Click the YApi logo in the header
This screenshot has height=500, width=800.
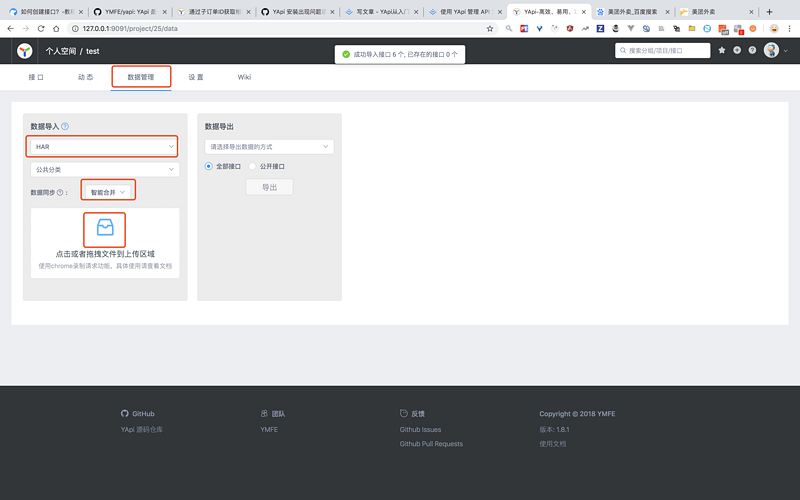click(24, 51)
